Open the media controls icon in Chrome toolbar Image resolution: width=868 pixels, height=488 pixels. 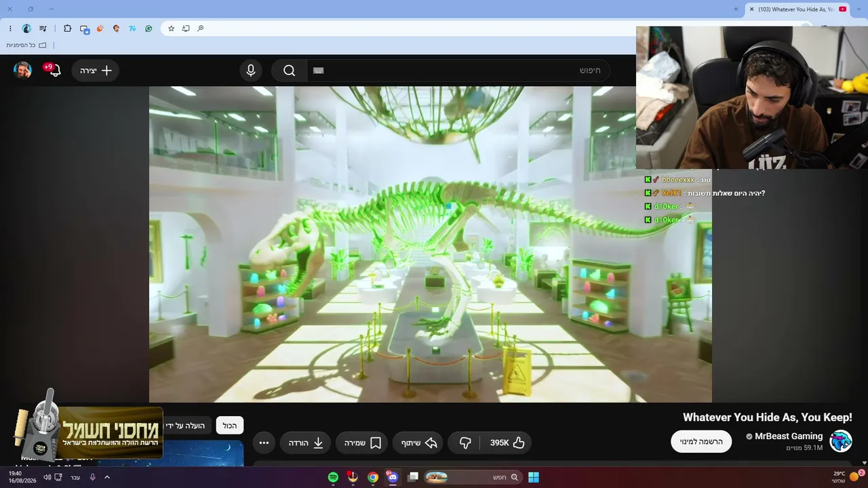[43, 28]
